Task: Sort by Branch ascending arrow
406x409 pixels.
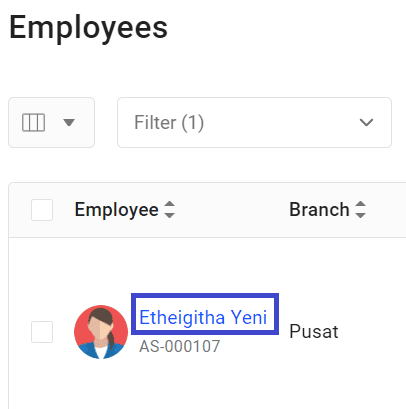Action: [361, 204]
